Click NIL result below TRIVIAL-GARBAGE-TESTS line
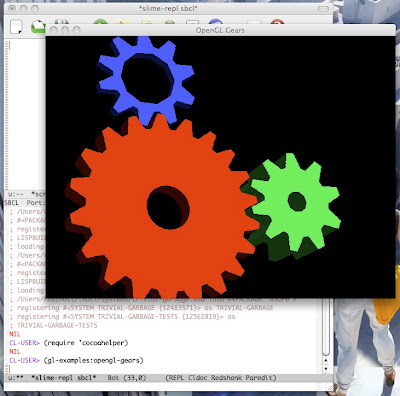Image resolution: width=400 pixels, height=396 pixels. (15, 334)
